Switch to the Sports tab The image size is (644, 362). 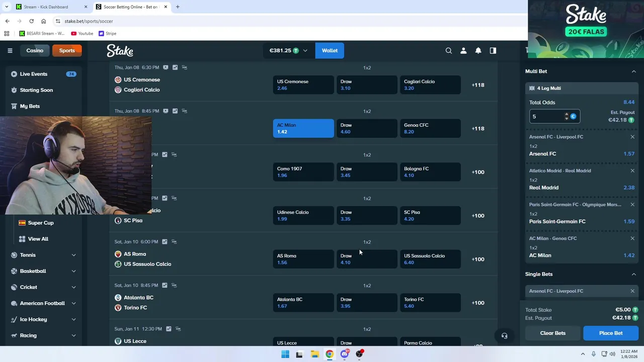66,50
